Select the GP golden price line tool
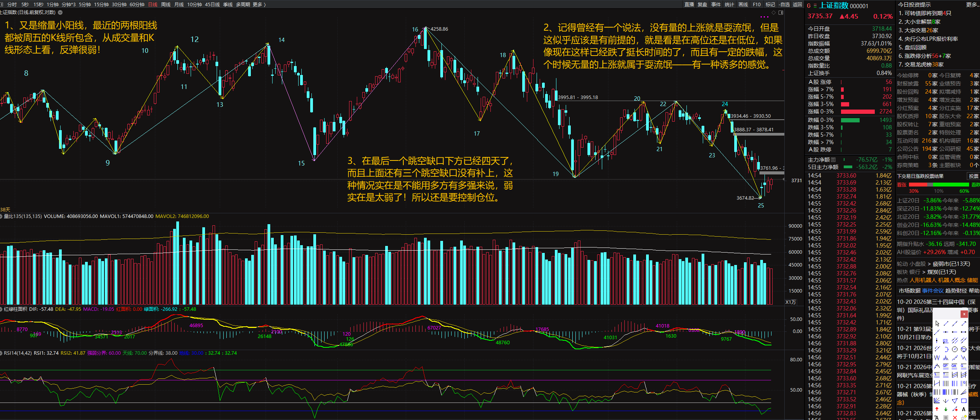 pyautogui.click(x=945, y=366)
